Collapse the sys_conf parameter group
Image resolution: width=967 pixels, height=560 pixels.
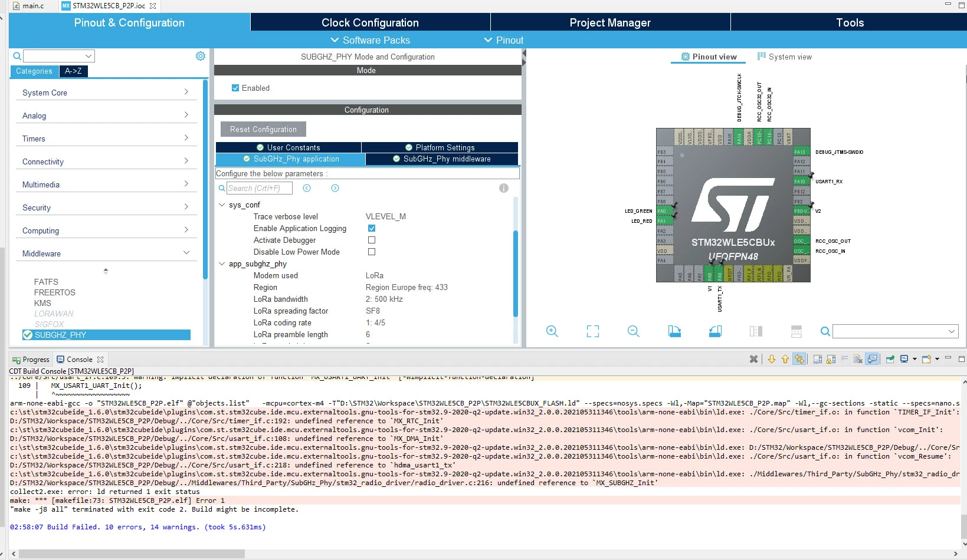coord(222,205)
